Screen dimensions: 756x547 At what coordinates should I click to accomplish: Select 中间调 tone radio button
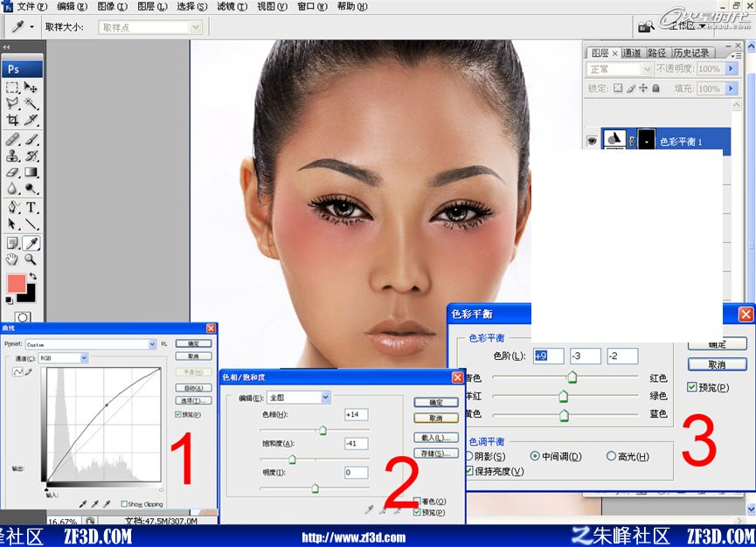pyautogui.click(x=534, y=456)
